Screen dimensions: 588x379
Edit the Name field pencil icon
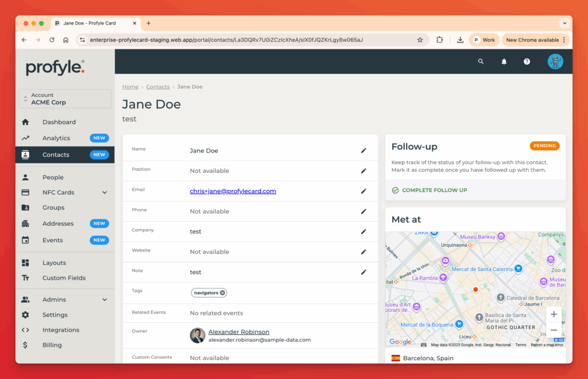363,150
